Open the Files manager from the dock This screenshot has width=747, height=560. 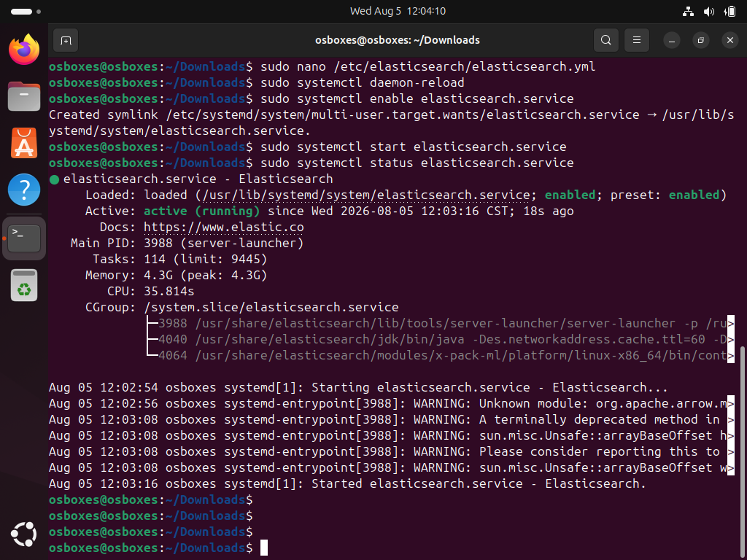24,96
